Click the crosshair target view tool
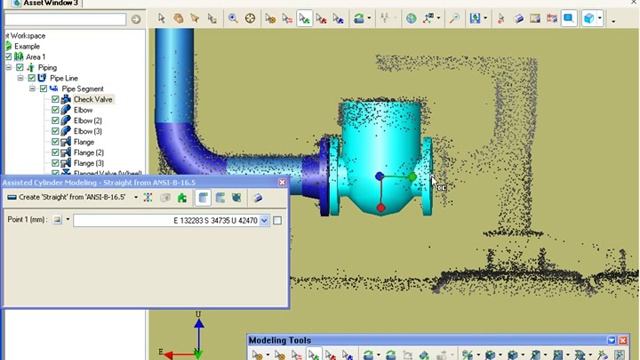640x360 pixels. click(250, 18)
